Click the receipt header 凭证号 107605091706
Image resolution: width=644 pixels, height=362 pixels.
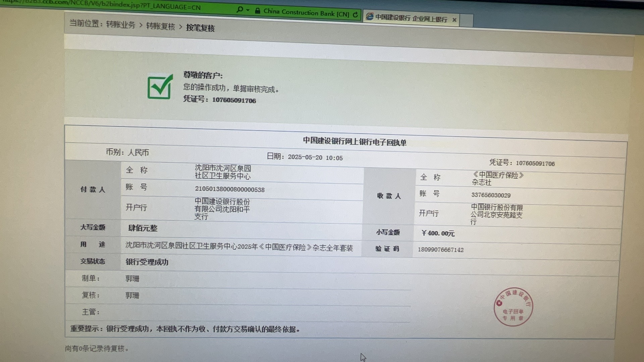tap(522, 163)
